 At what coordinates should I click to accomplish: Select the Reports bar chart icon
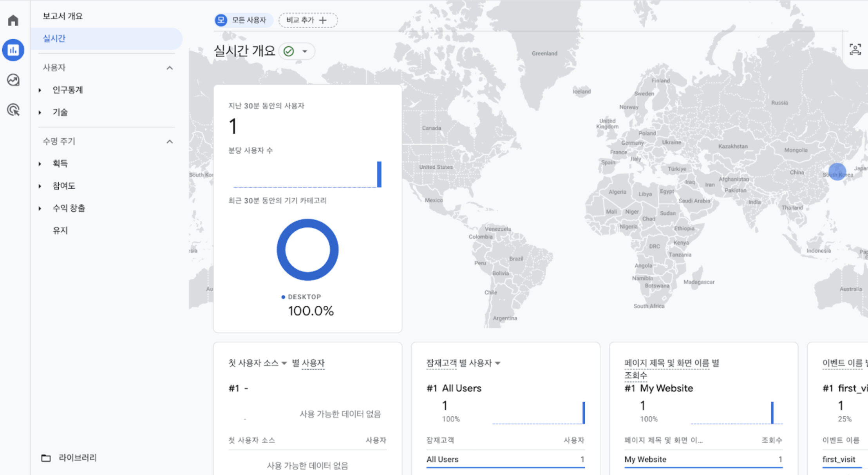pos(13,50)
